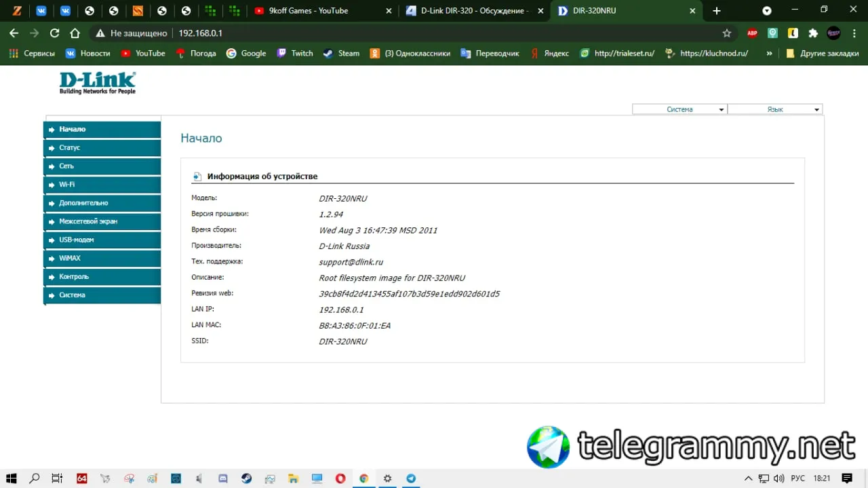Screen dimensions: 868x488
Task: Open the 'Дополнительно' sidebar menu
Action: (x=102, y=203)
